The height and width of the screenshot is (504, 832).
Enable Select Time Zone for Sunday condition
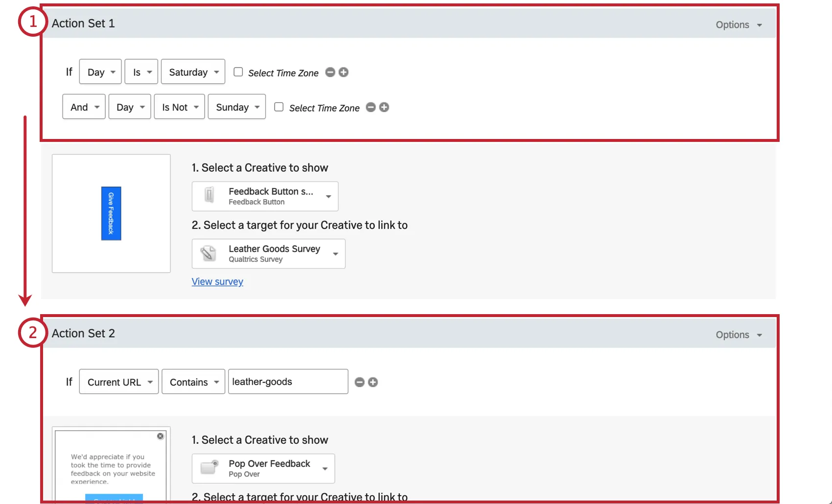pos(279,107)
